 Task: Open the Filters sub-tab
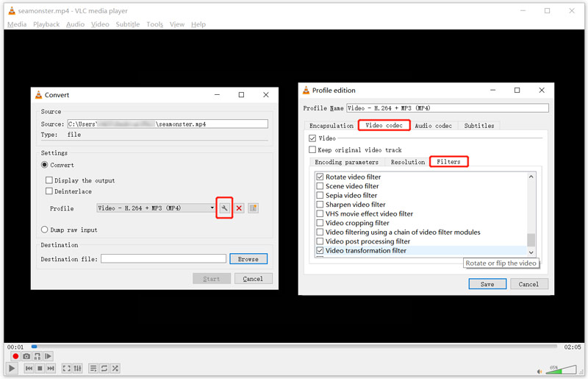click(448, 161)
